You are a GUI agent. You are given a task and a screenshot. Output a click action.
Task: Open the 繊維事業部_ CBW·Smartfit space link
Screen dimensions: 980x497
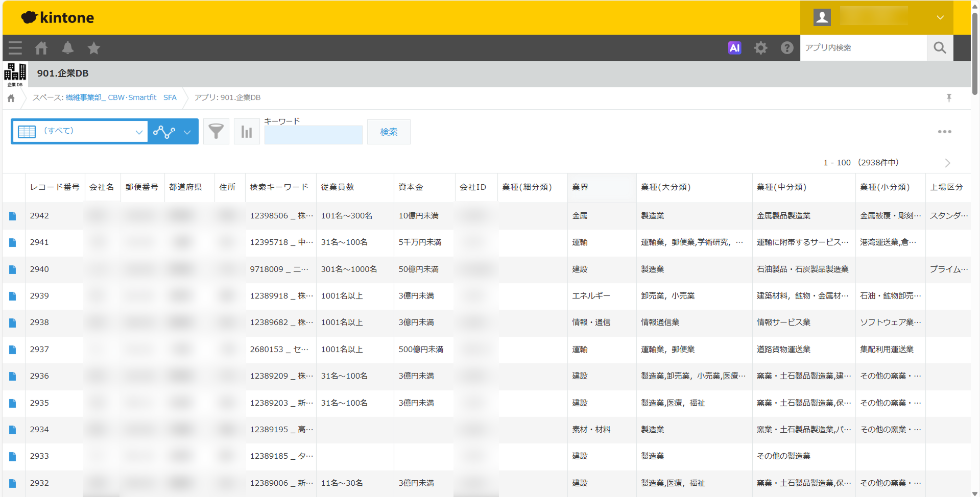[x=111, y=97]
